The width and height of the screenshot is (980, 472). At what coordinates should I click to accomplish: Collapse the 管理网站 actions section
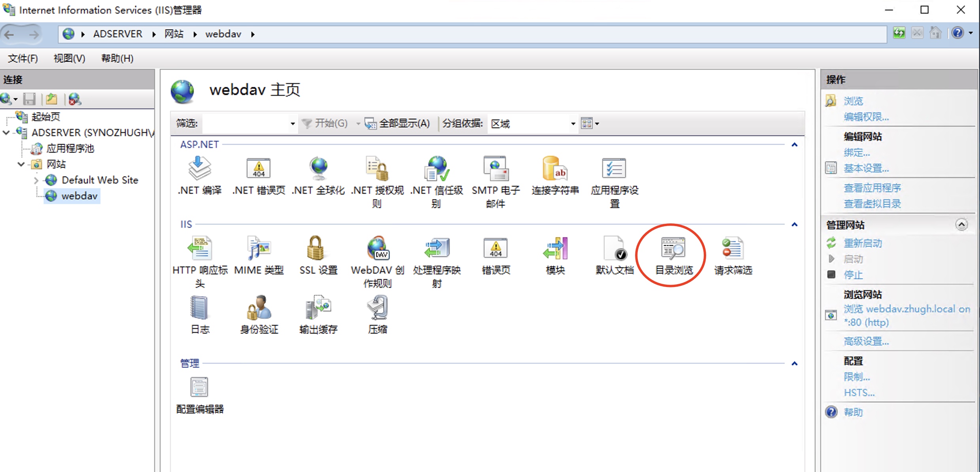(x=961, y=225)
